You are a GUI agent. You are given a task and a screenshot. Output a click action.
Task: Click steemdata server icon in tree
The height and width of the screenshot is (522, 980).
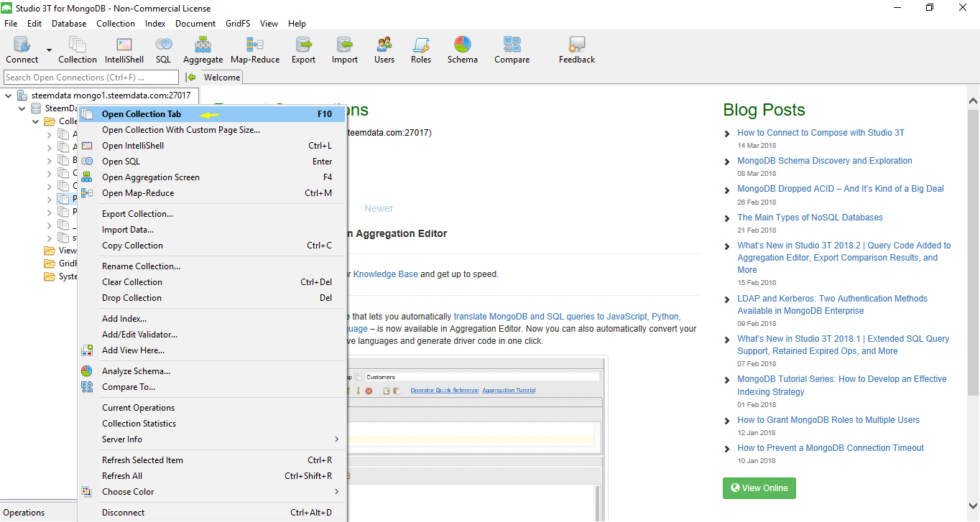click(x=22, y=95)
